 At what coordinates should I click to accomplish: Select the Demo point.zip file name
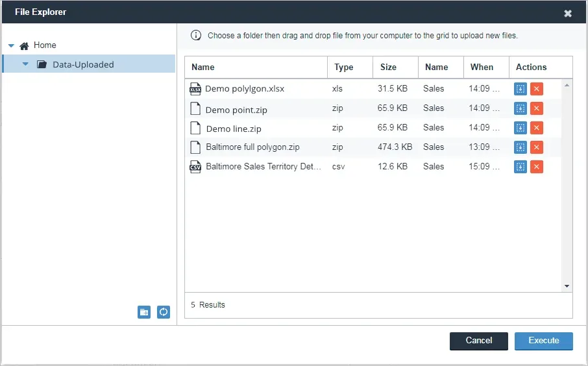(236, 110)
